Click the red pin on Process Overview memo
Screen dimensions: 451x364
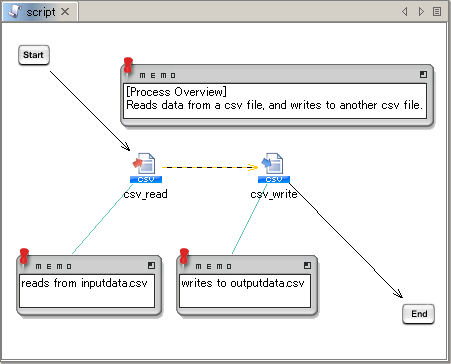click(x=128, y=66)
